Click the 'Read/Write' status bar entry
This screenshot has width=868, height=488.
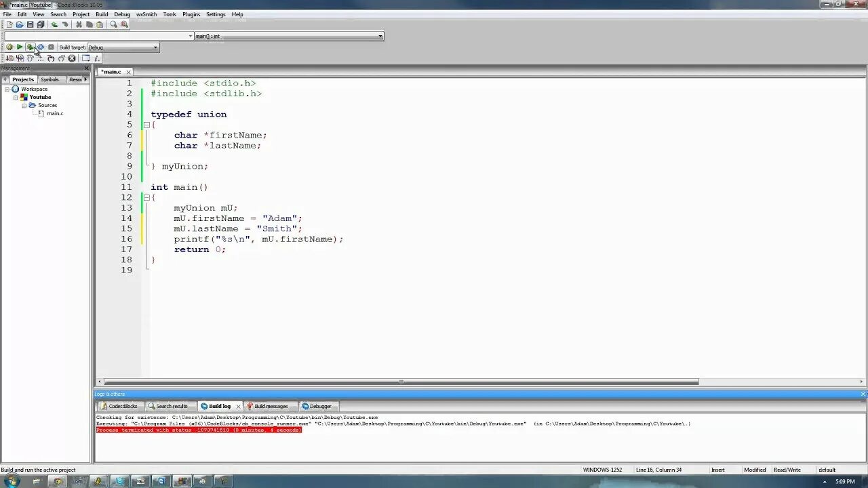click(x=787, y=470)
